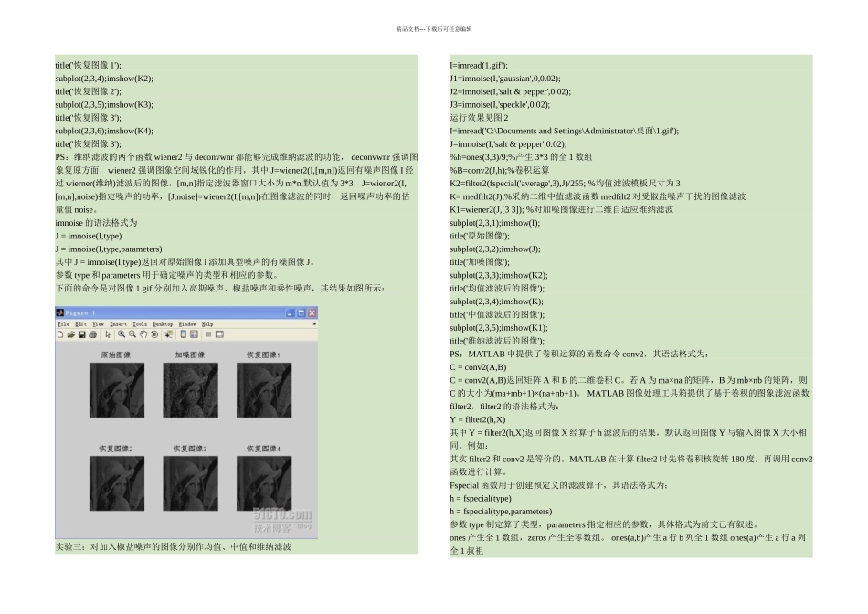868x614 pixels.
Task: Click the Figure 1 title bar text
Action: (x=80, y=312)
